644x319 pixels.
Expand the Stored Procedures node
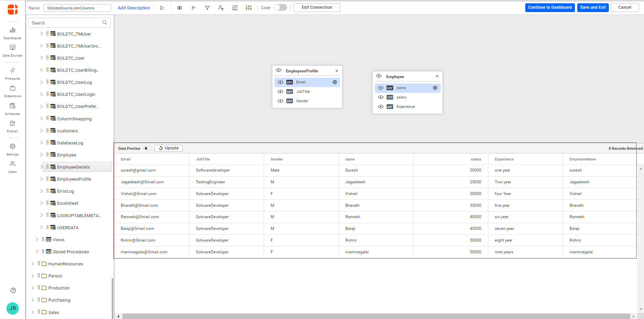coord(37,251)
